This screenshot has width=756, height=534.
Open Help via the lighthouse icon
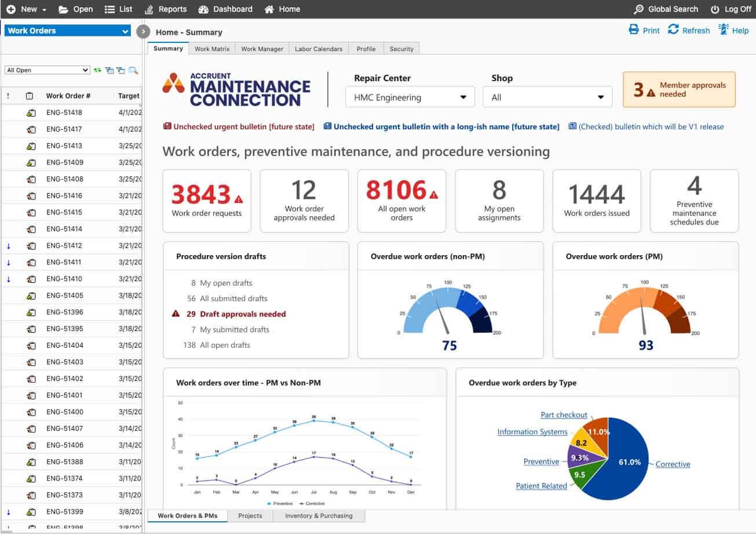point(723,30)
